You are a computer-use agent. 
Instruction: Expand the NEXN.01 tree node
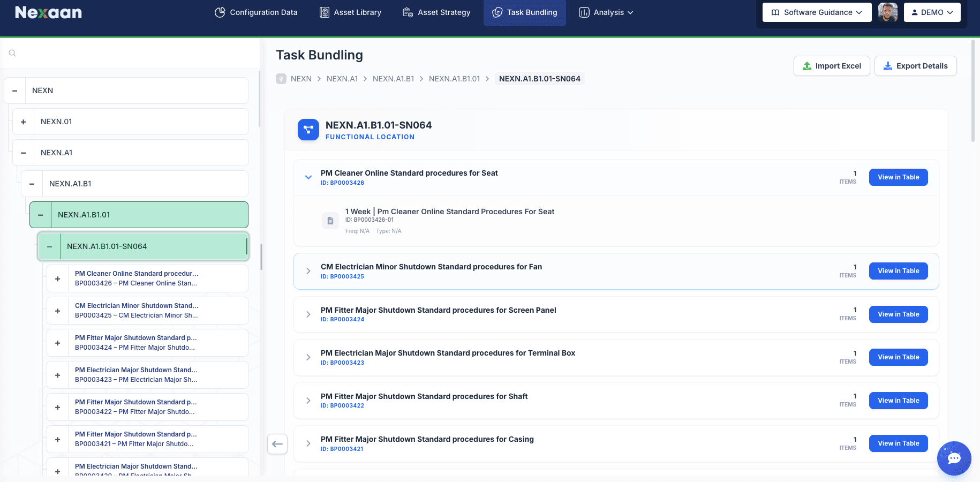pos(24,122)
